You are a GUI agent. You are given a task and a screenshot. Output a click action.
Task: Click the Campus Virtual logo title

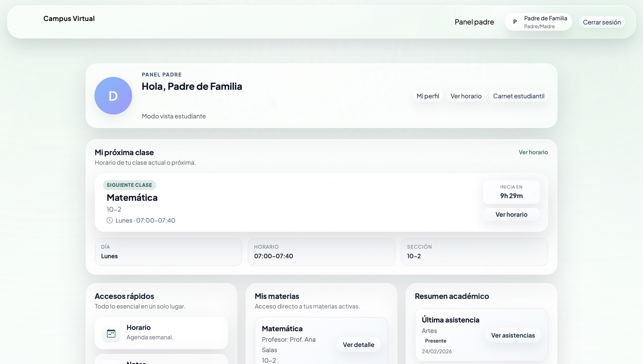pos(69,19)
